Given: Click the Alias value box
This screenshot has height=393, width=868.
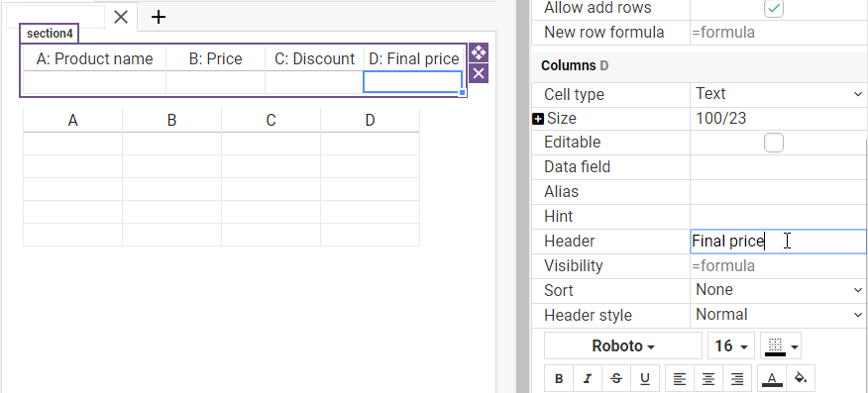Looking at the screenshot, I should click(778, 192).
